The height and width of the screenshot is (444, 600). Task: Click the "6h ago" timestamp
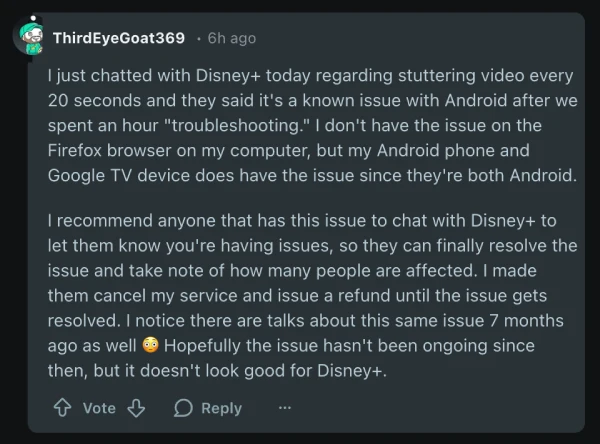[230, 38]
